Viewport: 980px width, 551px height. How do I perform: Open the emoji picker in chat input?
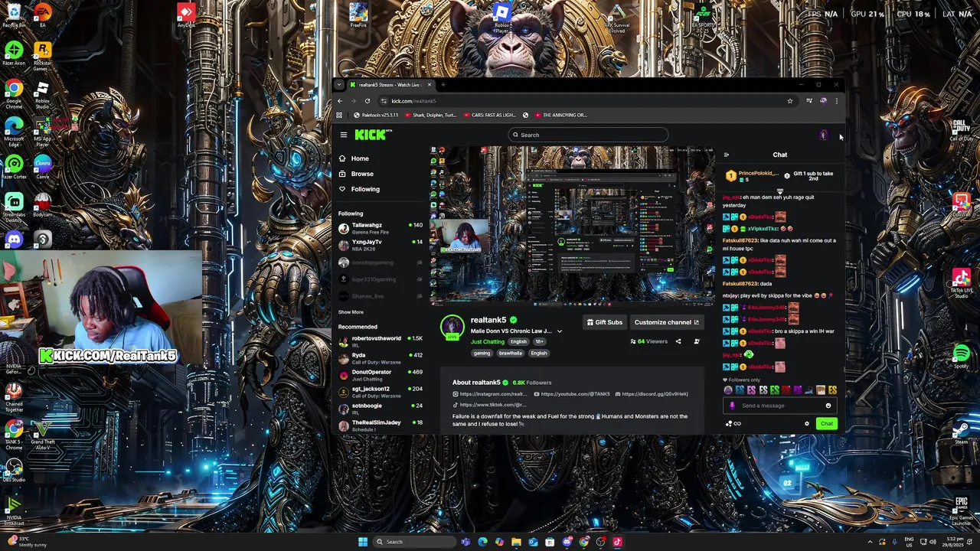[x=828, y=406]
